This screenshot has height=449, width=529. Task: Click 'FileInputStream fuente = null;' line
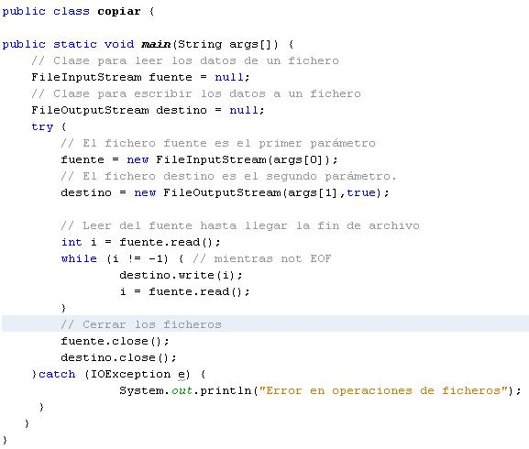(141, 78)
